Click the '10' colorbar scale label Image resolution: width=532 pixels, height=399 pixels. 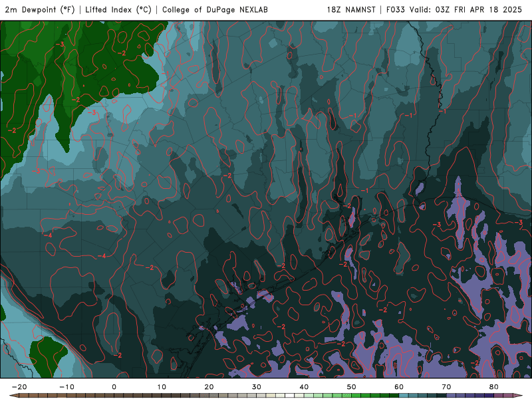click(x=162, y=387)
